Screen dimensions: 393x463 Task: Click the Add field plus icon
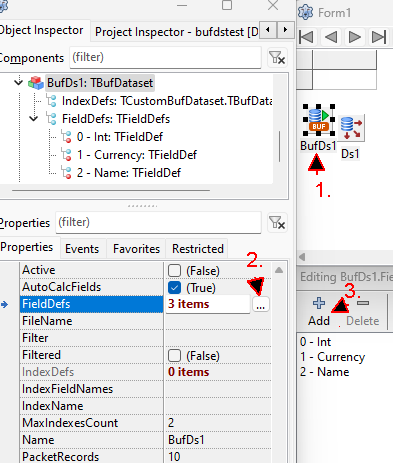coord(319,303)
